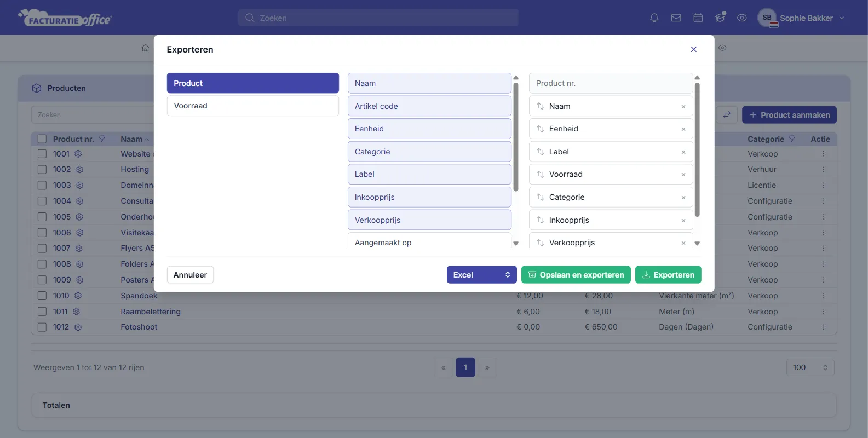Click Opslaan en exporteren button
Screen dimensions: 868x438
pos(576,275)
